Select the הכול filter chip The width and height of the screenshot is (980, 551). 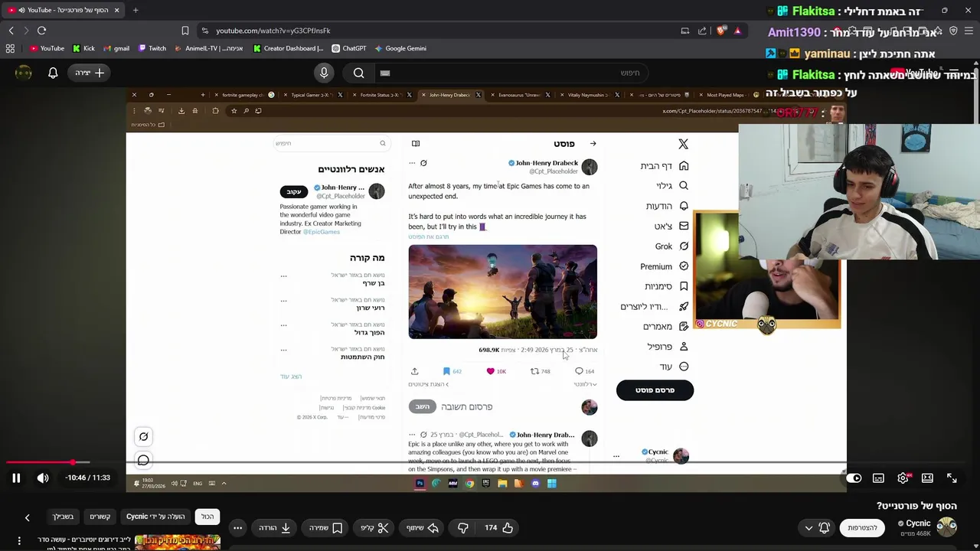click(207, 517)
